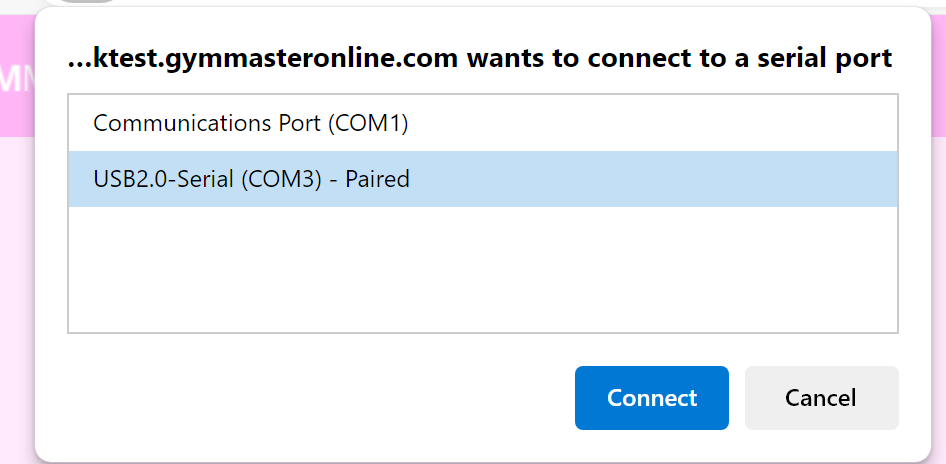Screen dimensions: 946x464
Task: Cancel the serial port request
Action: (821, 398)
